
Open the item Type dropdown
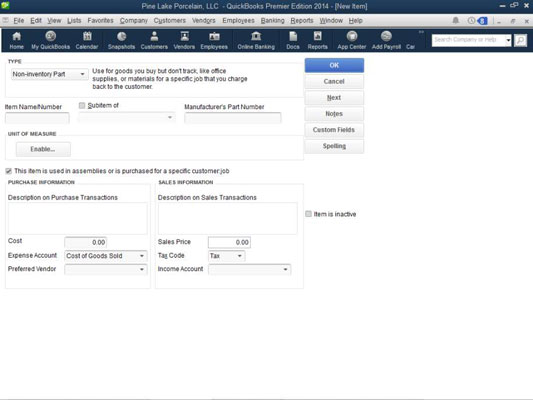point(49,74)
